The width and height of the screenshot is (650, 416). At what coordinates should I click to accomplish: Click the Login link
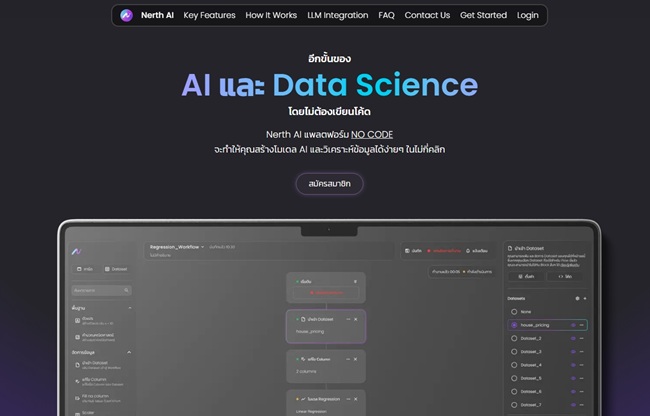pos(528,15)
